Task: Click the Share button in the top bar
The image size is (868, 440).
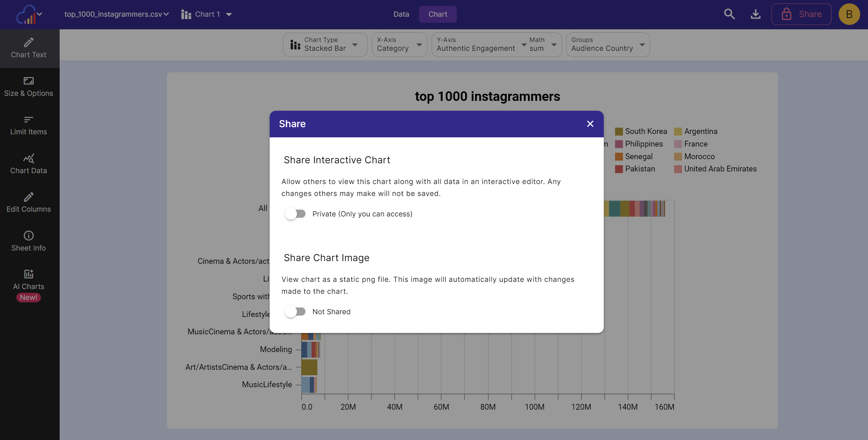Action: (801, 14)
